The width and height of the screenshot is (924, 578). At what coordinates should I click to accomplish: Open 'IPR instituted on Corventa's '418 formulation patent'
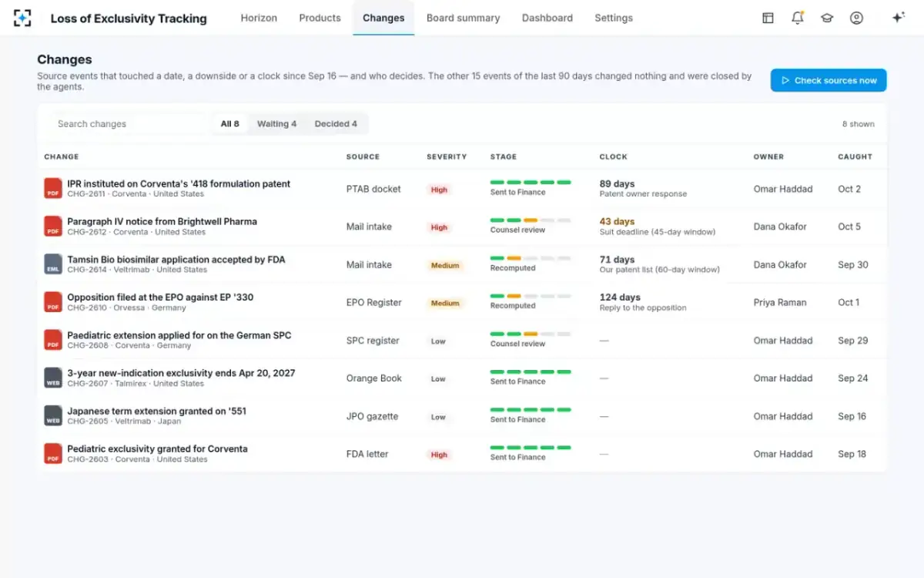pos(179,184)
